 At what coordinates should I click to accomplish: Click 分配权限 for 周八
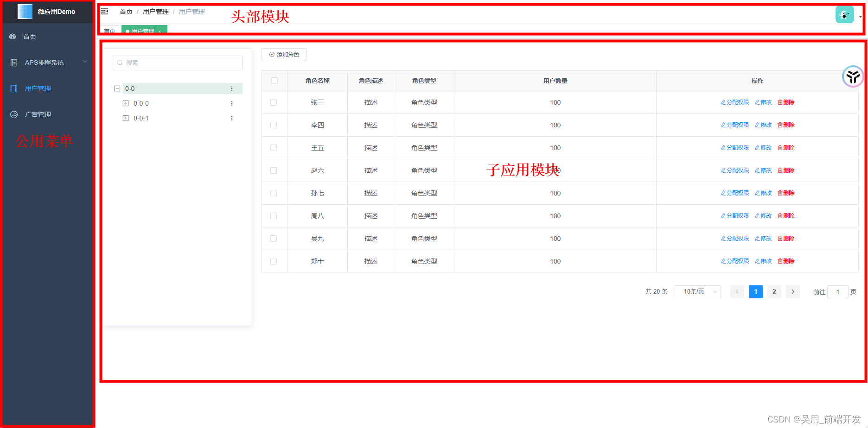click(x=735, y=216)
